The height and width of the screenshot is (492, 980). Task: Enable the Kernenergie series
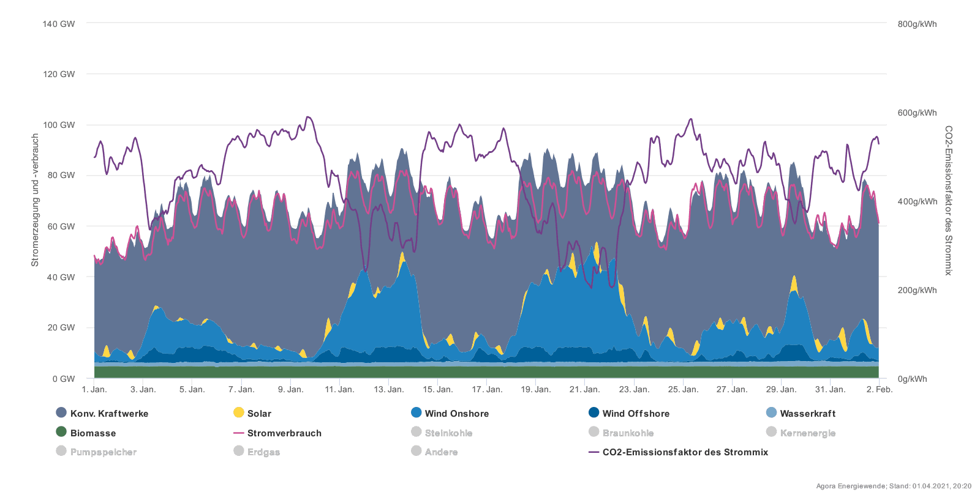[x=801, y=433]
